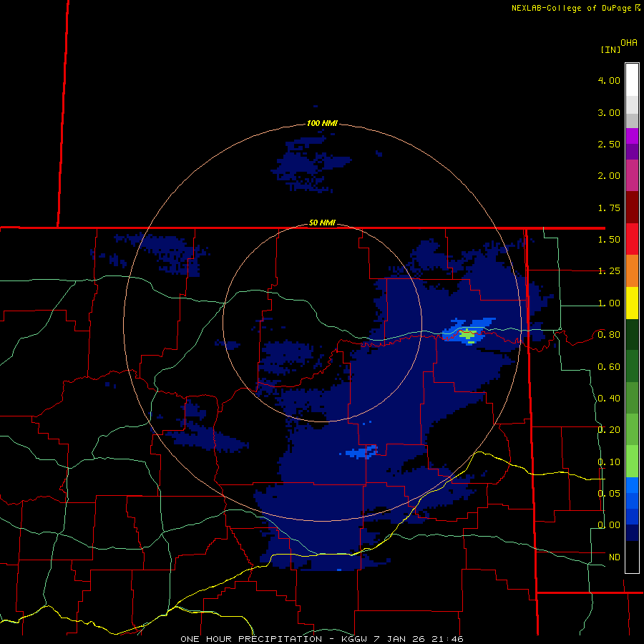Click the 2.50 legend value

[x=609, y=144]
